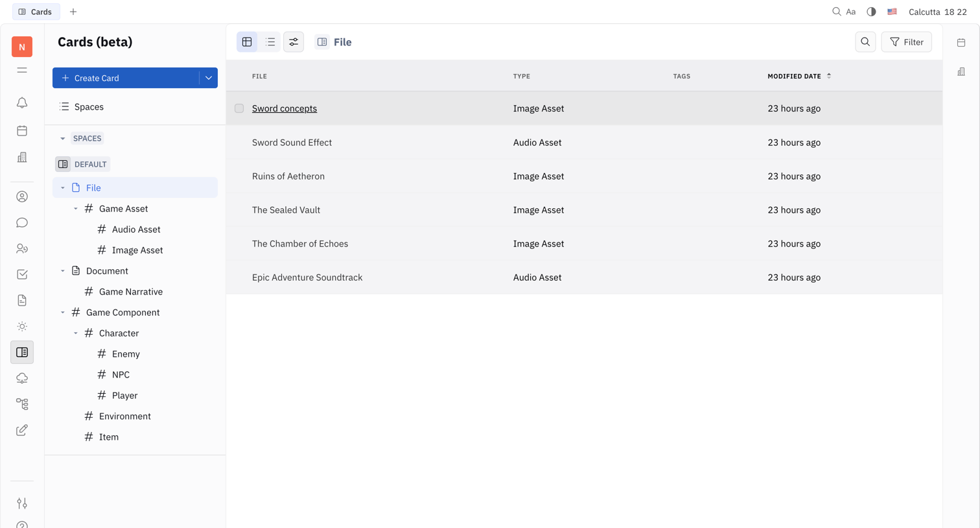Open settings sliders icon at bottom
This screenshot has width=980, height=528.
22,503
